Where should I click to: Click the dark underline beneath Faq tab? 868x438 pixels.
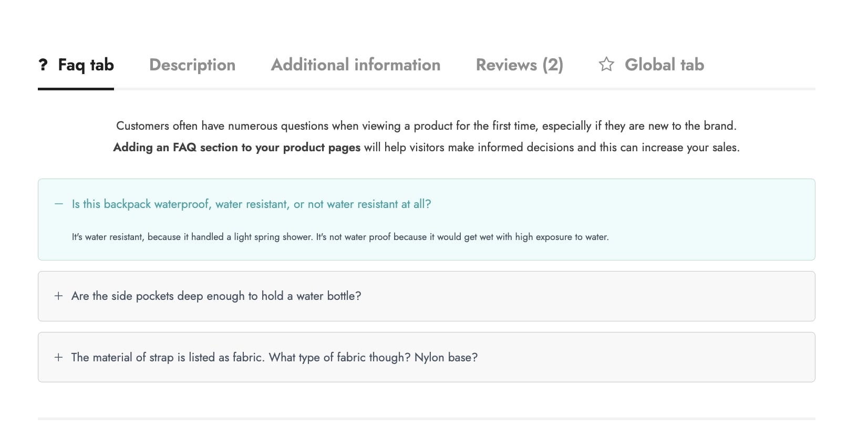click(76, 89)
